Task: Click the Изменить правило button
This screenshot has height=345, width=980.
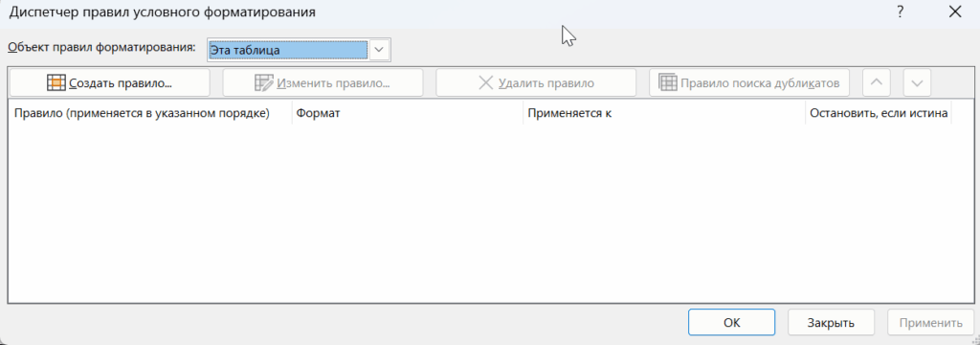Action: (x=323, y=82)
